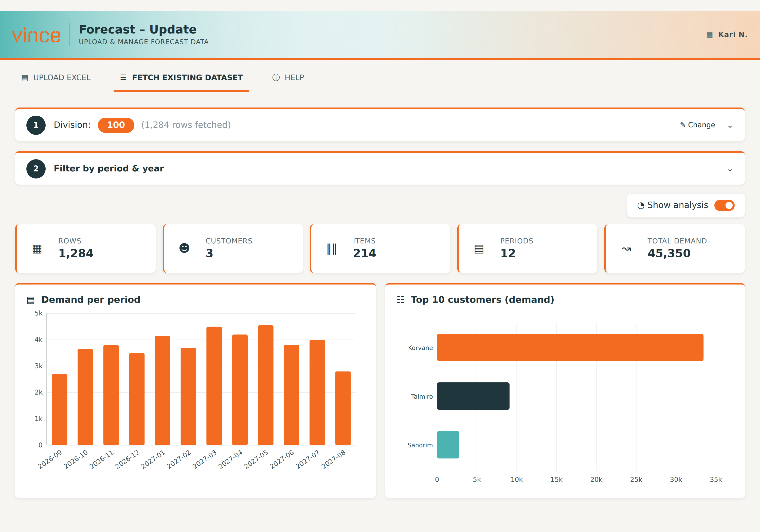Click the 2027-08 demand bar

pos(343,409)
